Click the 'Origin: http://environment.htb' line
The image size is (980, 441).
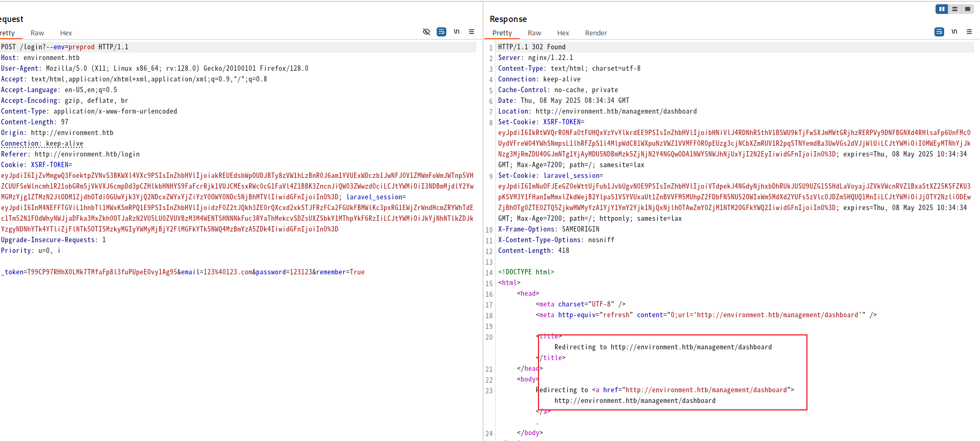[57, 133]
